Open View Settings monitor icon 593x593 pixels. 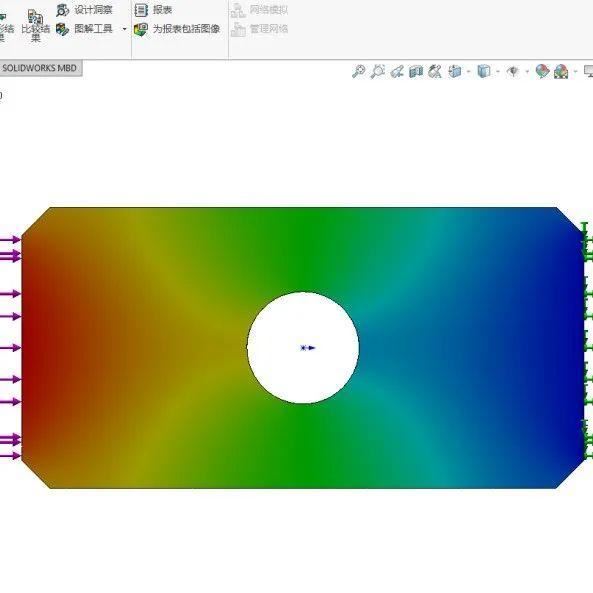588,71
